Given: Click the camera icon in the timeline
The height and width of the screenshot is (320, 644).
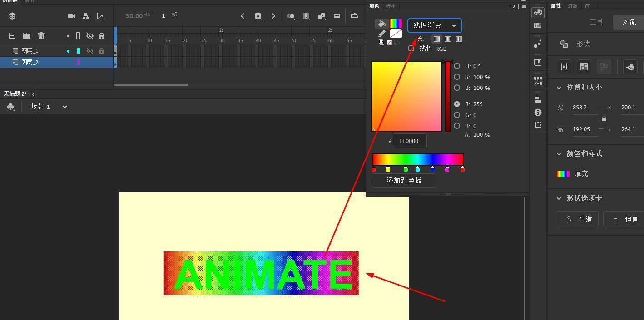Looking at the screenshot, I should [71, 16].
